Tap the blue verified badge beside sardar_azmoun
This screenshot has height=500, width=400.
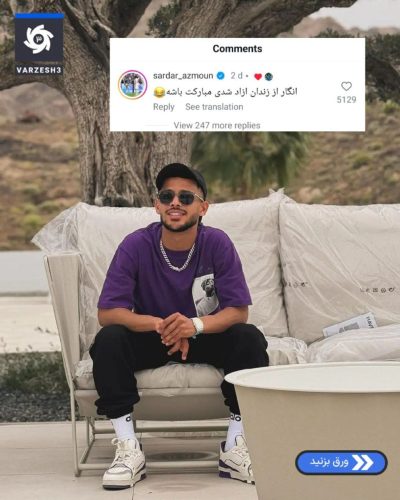pyautogui.click(x=220, y=76)
